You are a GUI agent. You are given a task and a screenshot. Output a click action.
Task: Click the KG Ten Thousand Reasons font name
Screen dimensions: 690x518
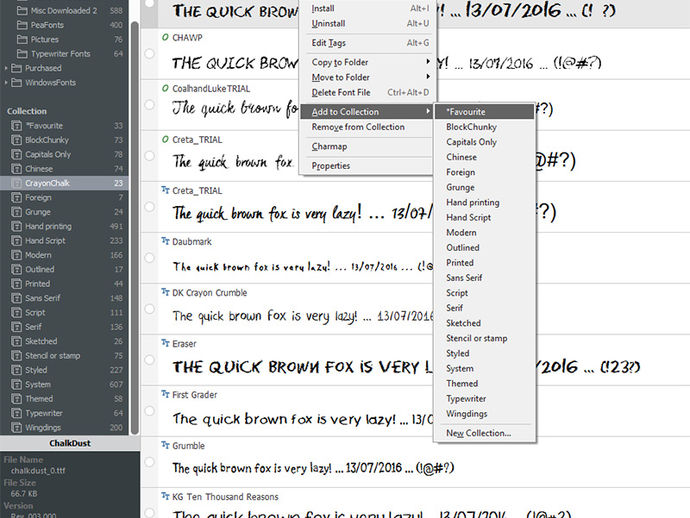[225, 497]
